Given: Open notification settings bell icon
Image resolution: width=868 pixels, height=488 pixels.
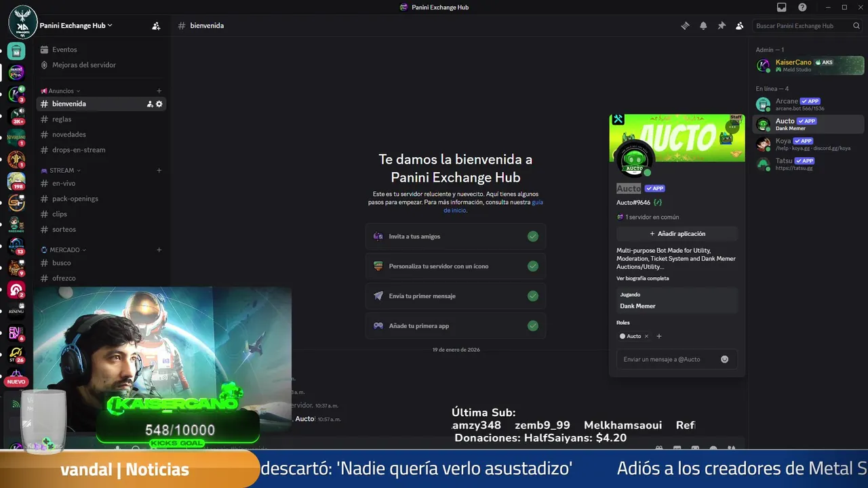Looking at the screenshot, I should 703,26.
